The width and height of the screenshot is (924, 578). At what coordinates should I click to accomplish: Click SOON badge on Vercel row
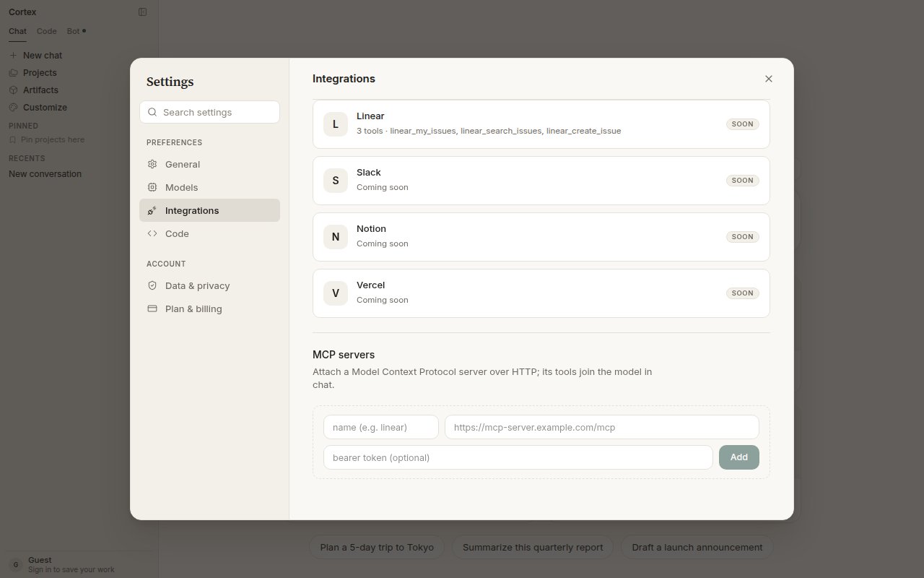tap(743, 293)
